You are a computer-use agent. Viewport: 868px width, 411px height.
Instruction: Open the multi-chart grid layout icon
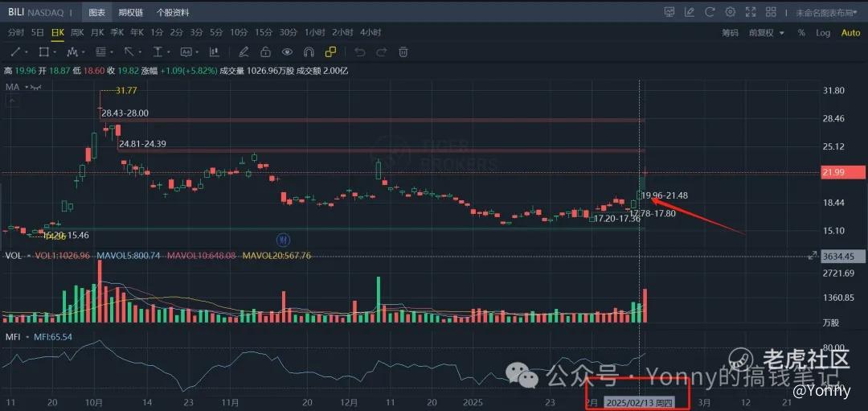click(x=772, y=11)
